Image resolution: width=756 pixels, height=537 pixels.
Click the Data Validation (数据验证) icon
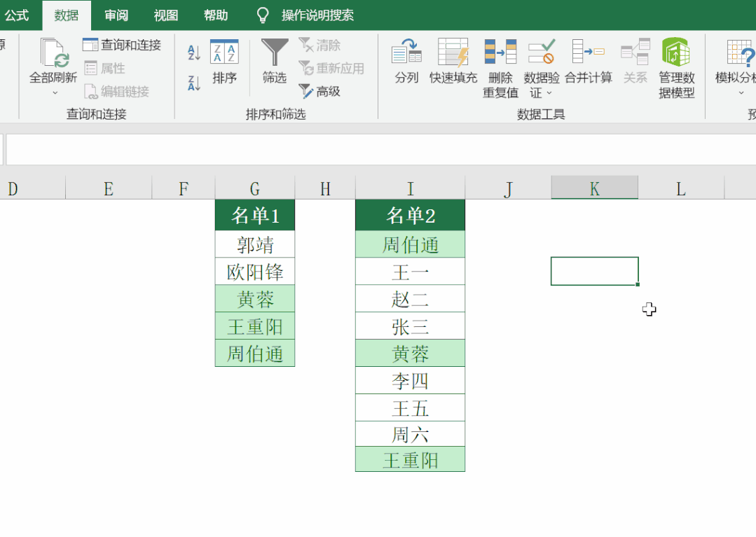click(x=542, y=51)
